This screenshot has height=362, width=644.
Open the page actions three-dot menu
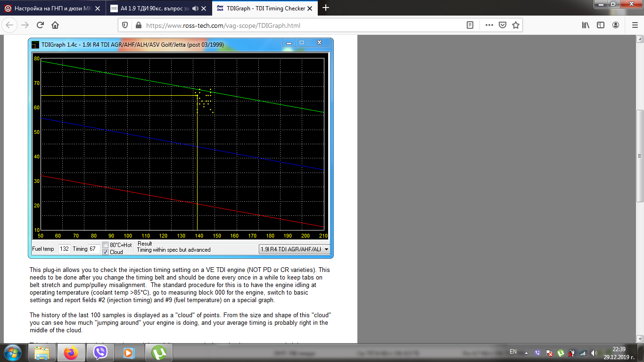pos(489,25)
